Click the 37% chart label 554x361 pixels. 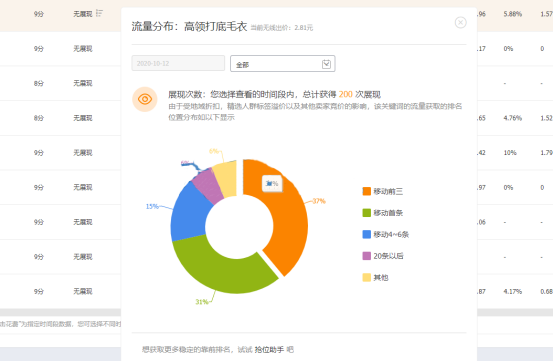[x=319, y=201]
